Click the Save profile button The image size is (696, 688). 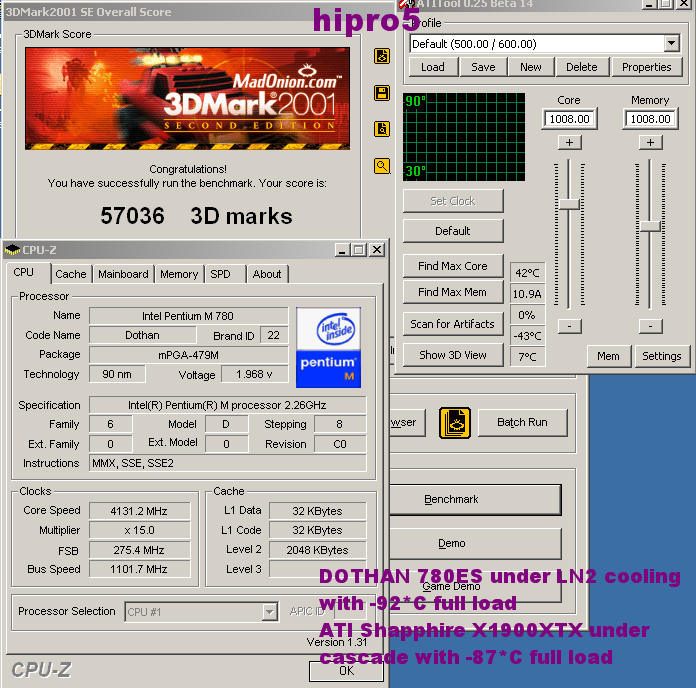pos(483,67)
